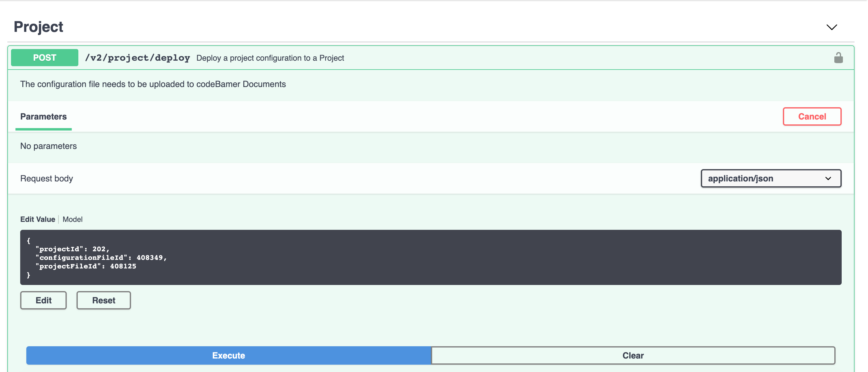The width and height of the screenshot is (868, 372).
Task: Click the authorization lock icon
Action: (x=838, y=58)
